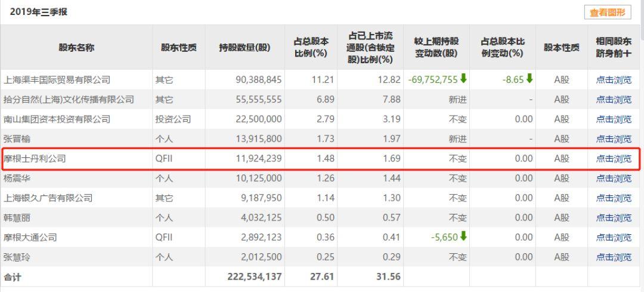Select the 2019年三季报 title
This screenshot has width=644, height=292.
39,13
